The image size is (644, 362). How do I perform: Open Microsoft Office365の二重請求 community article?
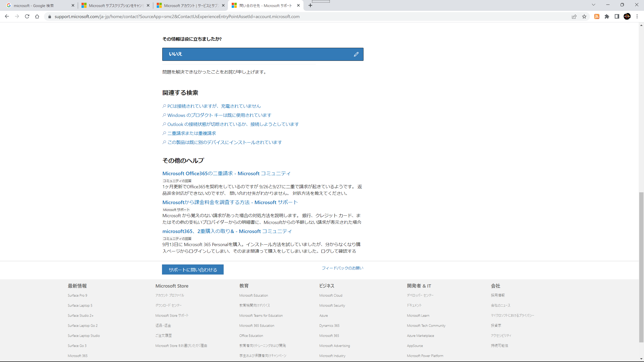[226, 173]
